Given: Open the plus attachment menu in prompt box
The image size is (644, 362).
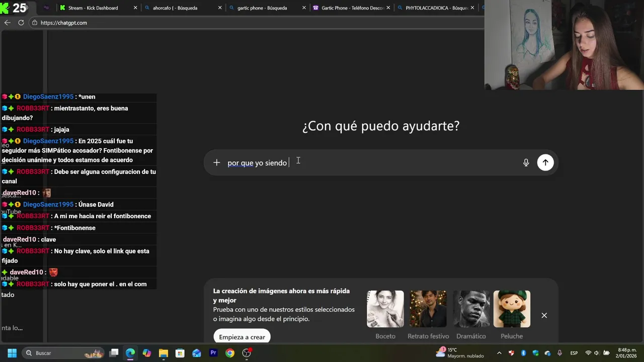Looking at the screenshot, I should [216, 162].
